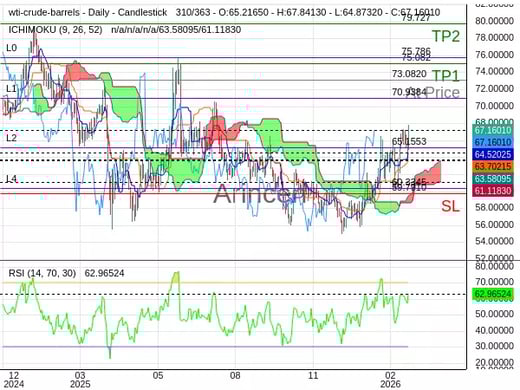Click the 64.52025 dark blue price tag
The height and width of the screenshot is (390, 520).
point(493,154)
